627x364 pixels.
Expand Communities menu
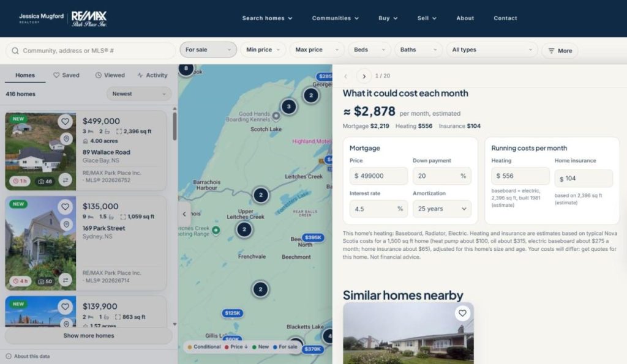336,18
